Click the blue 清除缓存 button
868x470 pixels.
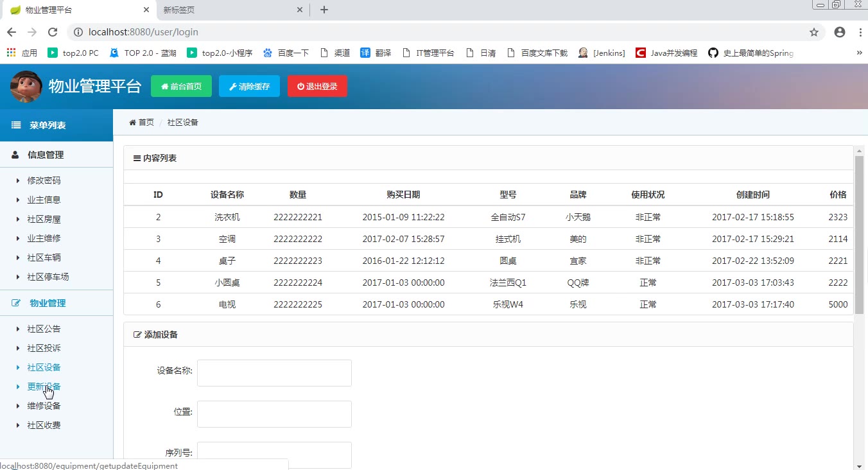pos(249,87)
